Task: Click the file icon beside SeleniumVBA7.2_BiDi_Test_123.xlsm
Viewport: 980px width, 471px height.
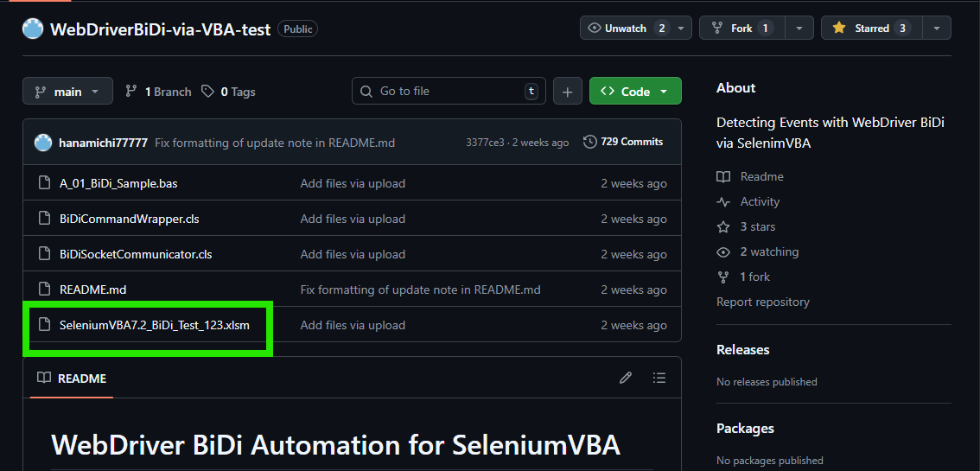Action: click(44, 325)
